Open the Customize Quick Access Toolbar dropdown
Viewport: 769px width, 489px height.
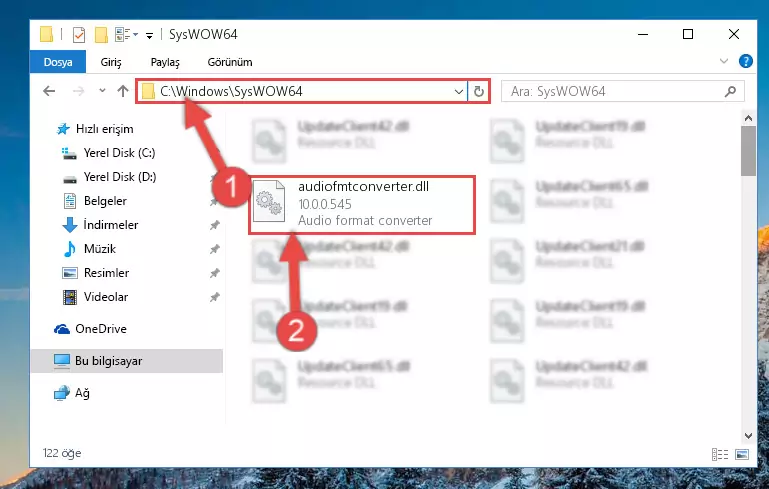pyautogui.click(x=149, y=35)
